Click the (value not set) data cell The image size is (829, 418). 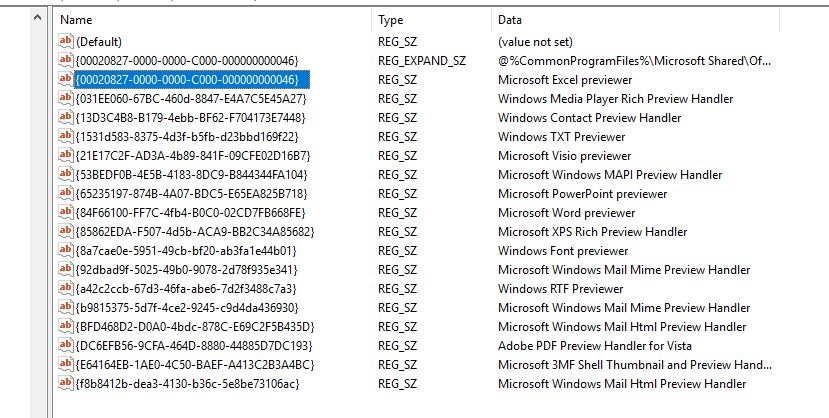[538, 41]
